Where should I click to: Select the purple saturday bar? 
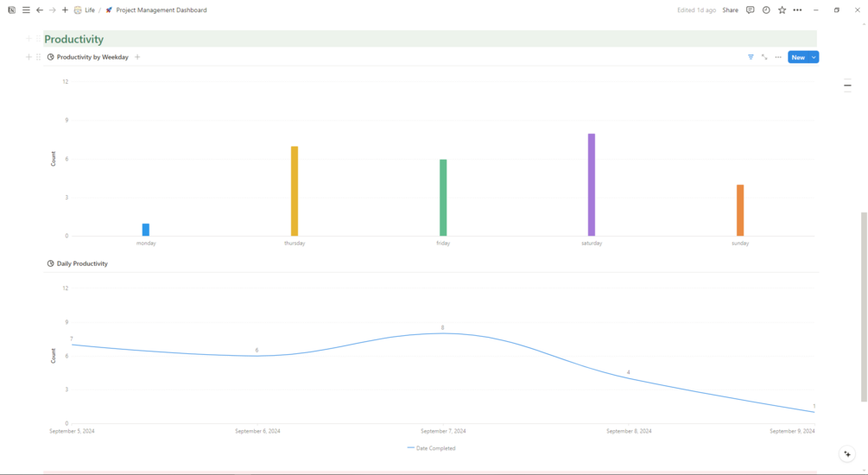click(592, 185)
